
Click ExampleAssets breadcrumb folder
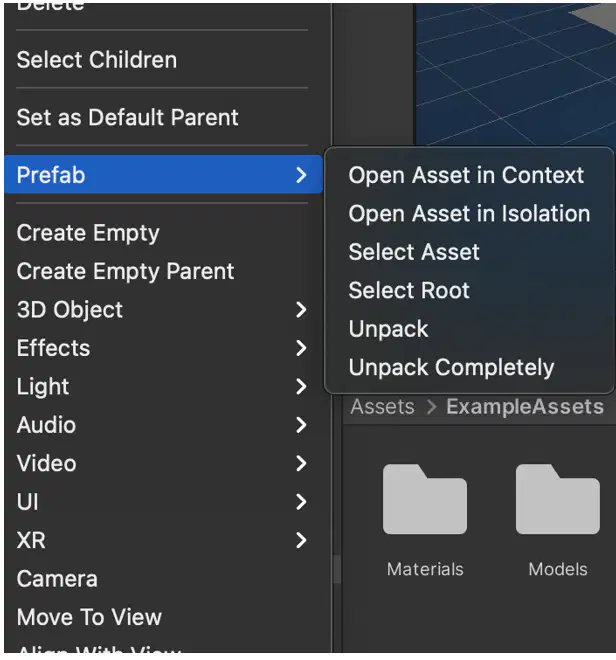tap(525, 407)
